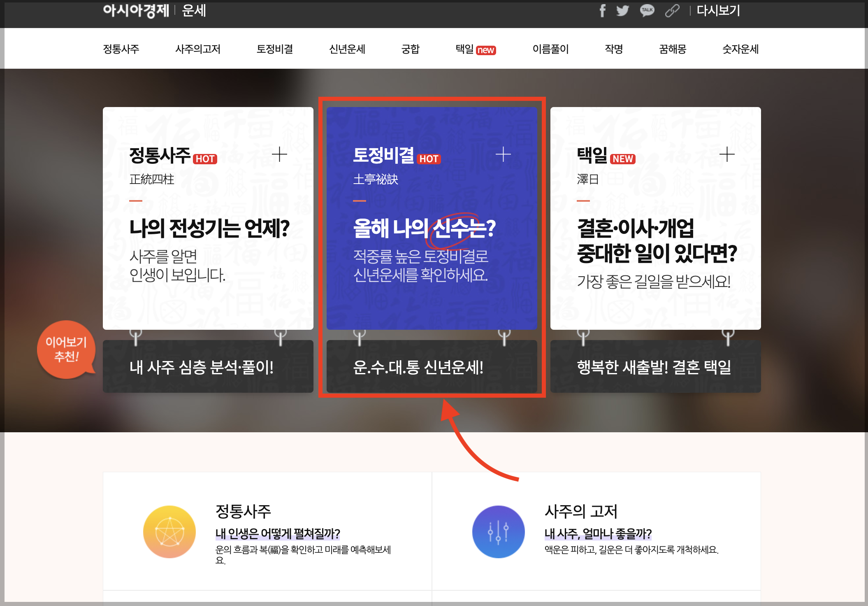Open 내 사주, 얼마나 좋을까? link

click(x=598, y=534)
